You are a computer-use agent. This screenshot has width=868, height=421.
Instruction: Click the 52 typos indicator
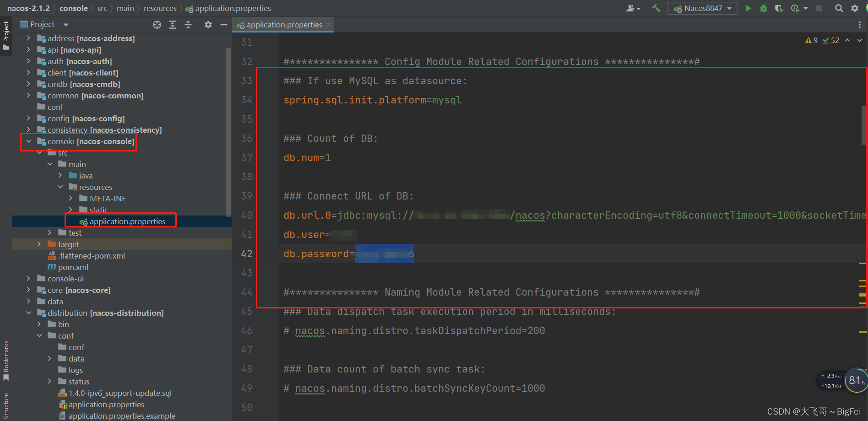point(831,40)
